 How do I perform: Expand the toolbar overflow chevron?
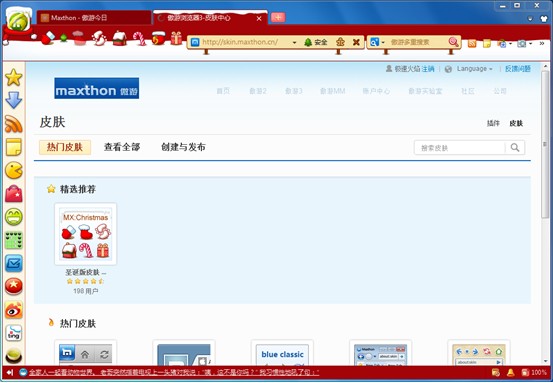click(x=542, y=43)
